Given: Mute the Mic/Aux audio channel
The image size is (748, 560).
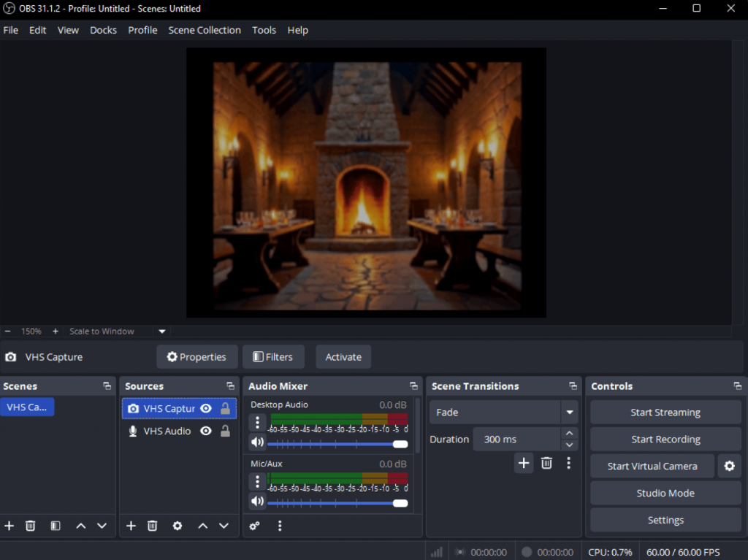Looking at the screenshot, I should tap(257, 502).
